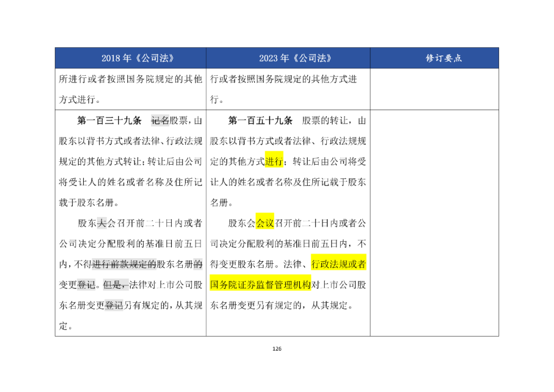Click the 2023年《公司法》 column header
Viewport: 554px width, 392px height.
pos(288,58)
